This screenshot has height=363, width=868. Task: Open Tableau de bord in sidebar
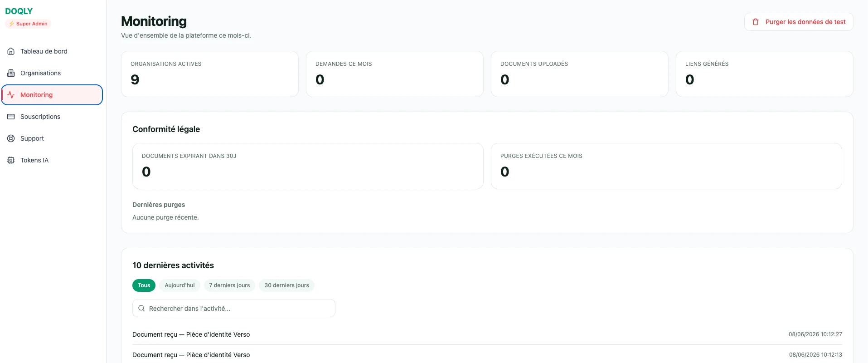click(52, 51)
